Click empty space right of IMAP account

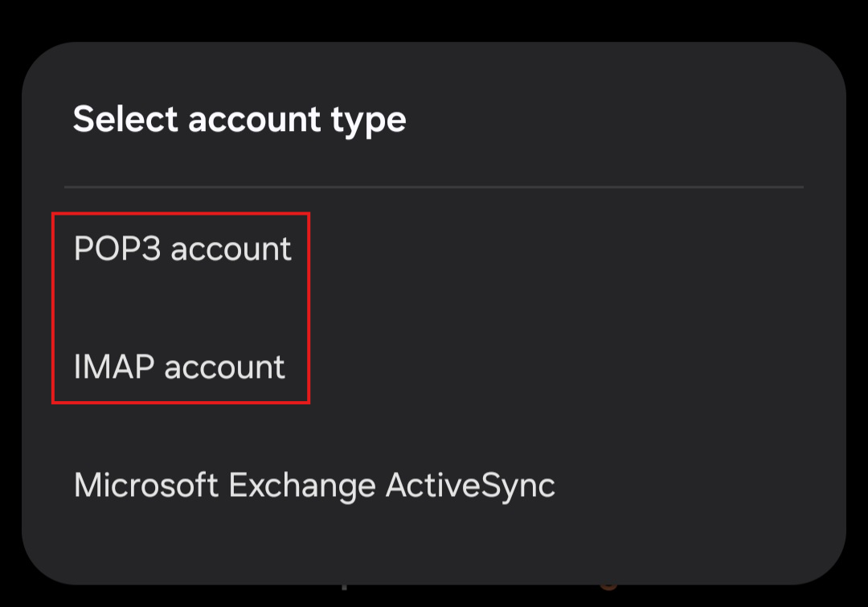pos(563,367)
